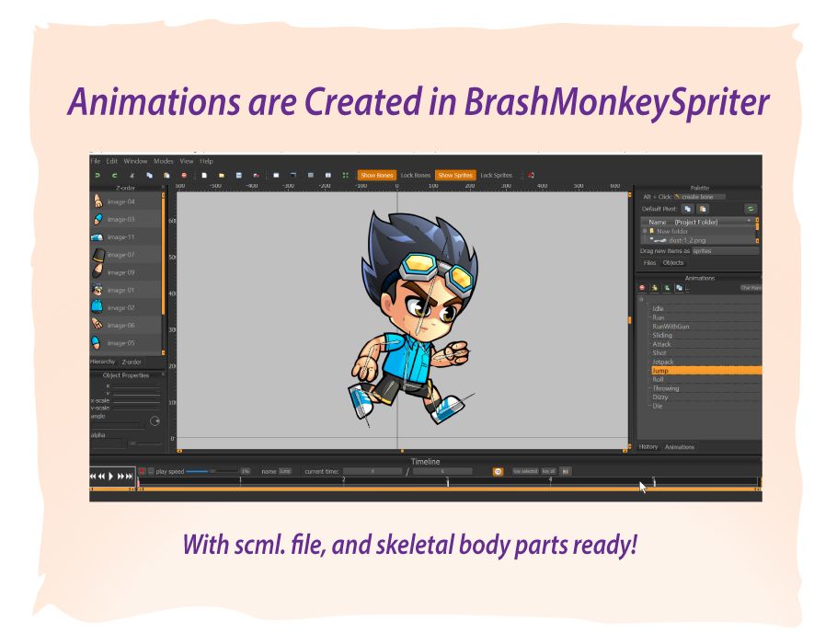Viewport: 837px width, 644px height.
Task: Switch to the Hierarchy tab
Action: click(x=103, y=362)
